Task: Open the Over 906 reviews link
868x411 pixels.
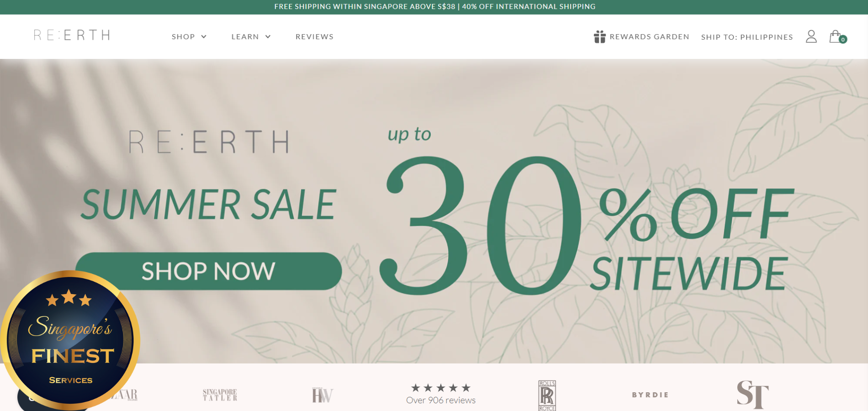Action: [x=440, y=400]
